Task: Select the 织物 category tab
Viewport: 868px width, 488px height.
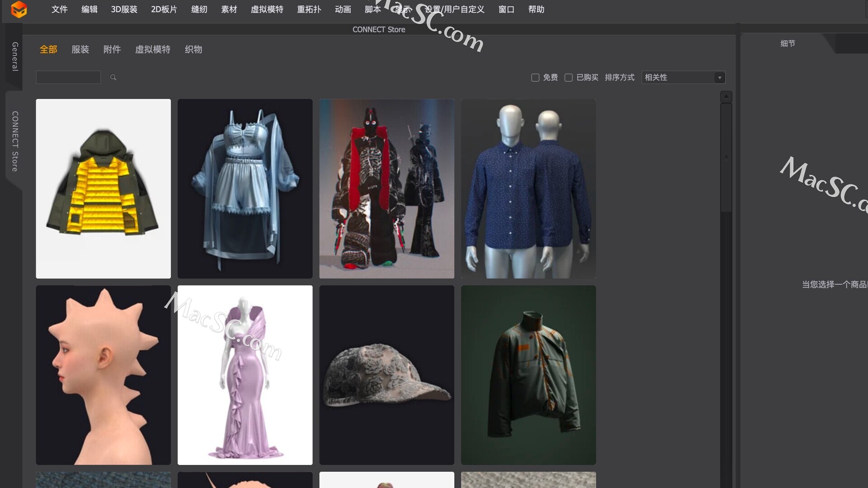Action: (193, 49)
